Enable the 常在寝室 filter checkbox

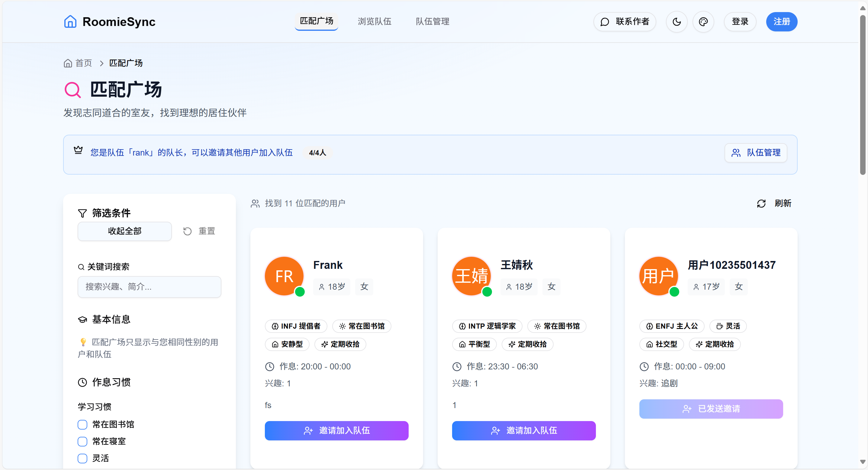[x=82, y=441]
